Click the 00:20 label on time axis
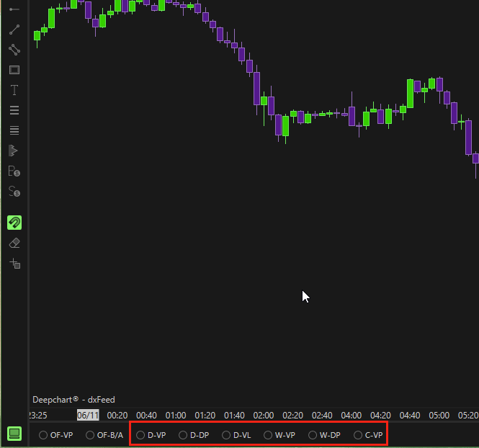The width and height of the screenshot is (479, 448). 117,416
